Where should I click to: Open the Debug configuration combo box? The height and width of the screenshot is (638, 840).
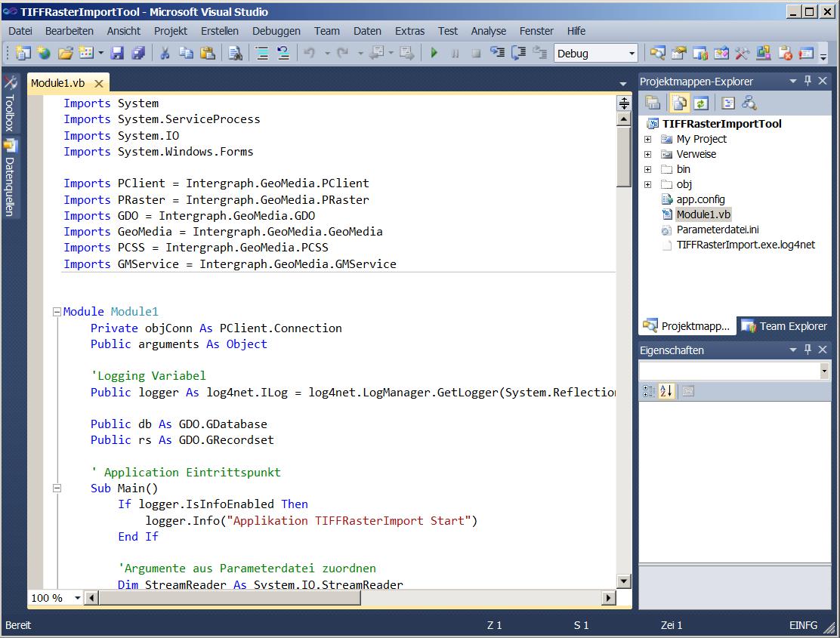(595, 54)
